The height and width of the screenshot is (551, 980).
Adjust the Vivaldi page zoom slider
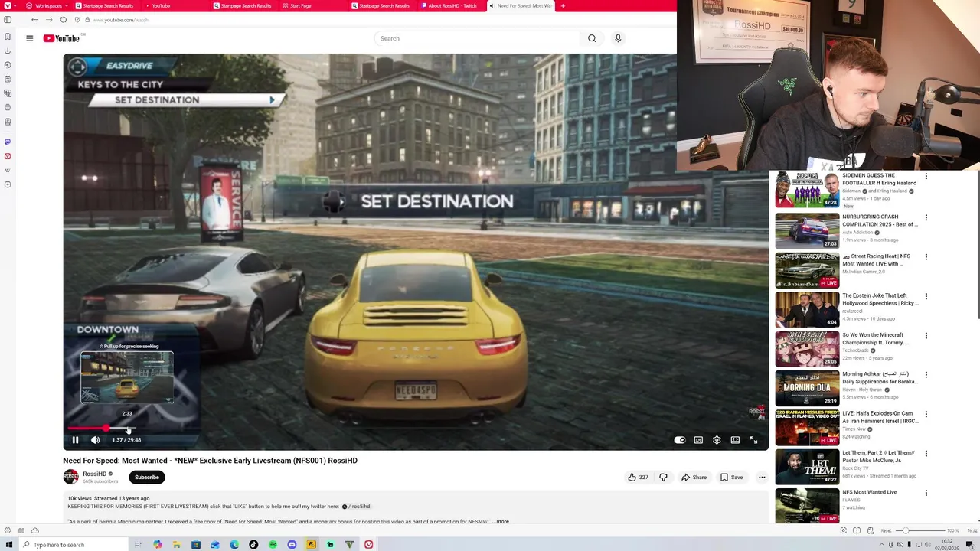coord(921,530)
